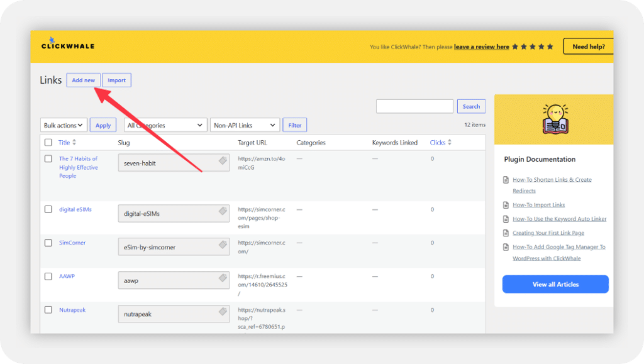Viewport: 644px width, 364px height.
Task: Tick the AAWP row checkbox
Action: pyautogui.click(x=48, y=276)
